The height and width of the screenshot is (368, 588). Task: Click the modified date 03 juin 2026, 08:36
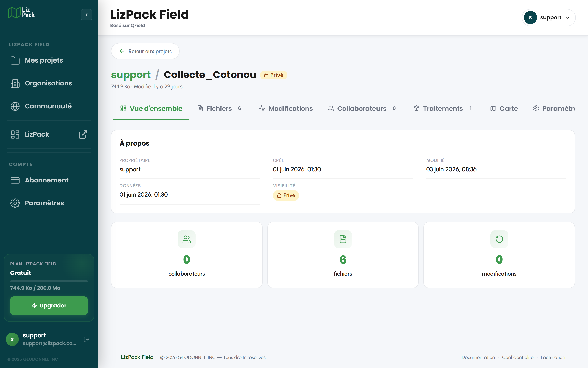click(451, 169)
